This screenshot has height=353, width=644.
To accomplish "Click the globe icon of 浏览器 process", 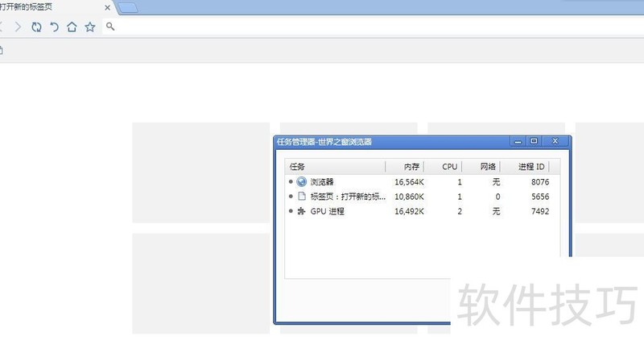I will coord(302,182).
